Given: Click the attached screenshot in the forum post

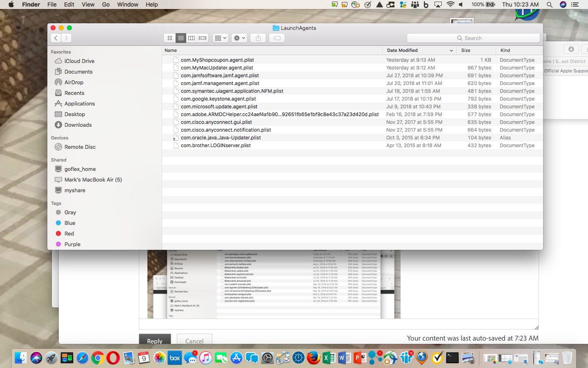Looking at the screenshot, I should 274,284.
